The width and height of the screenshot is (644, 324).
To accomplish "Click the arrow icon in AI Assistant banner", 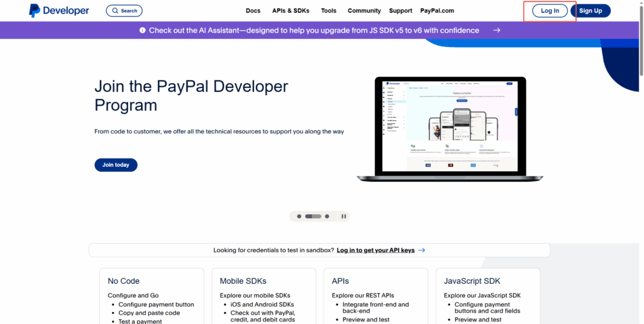I will tap(497, 30).
